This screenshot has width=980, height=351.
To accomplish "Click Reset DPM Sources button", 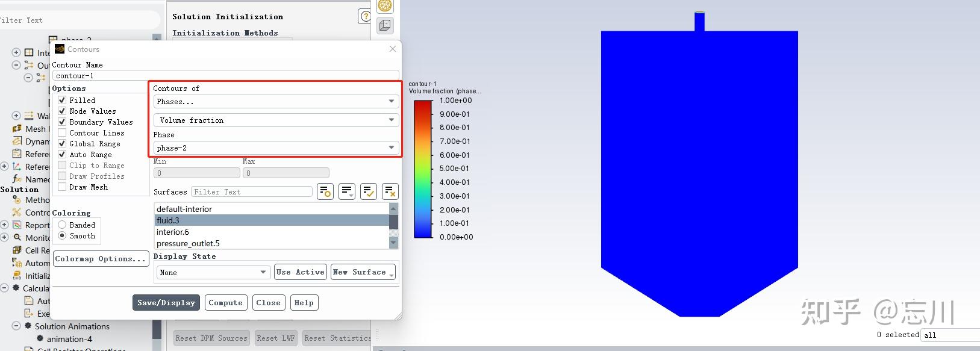I will (211, 338).
